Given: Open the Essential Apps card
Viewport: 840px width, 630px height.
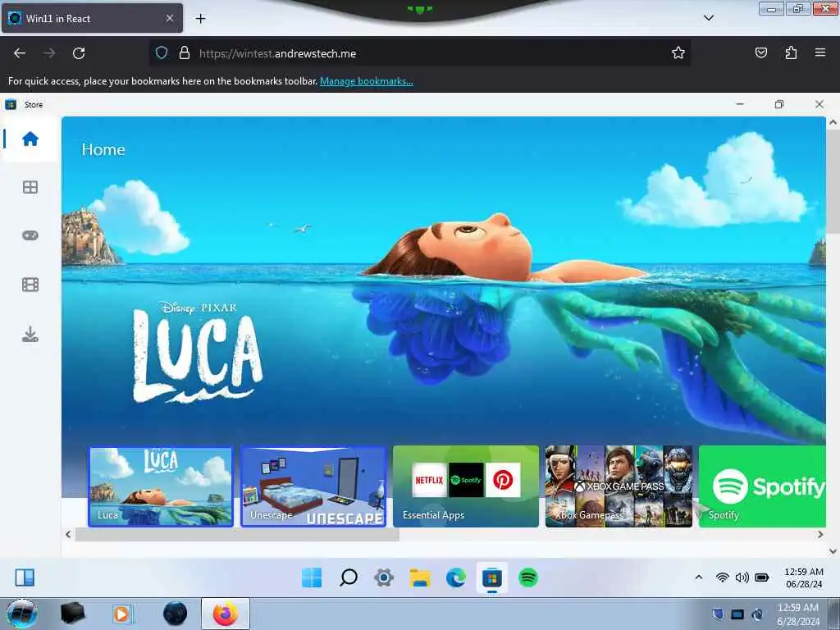Looking at the screenshot, I should pyautogui.click(x=466, y=486).
